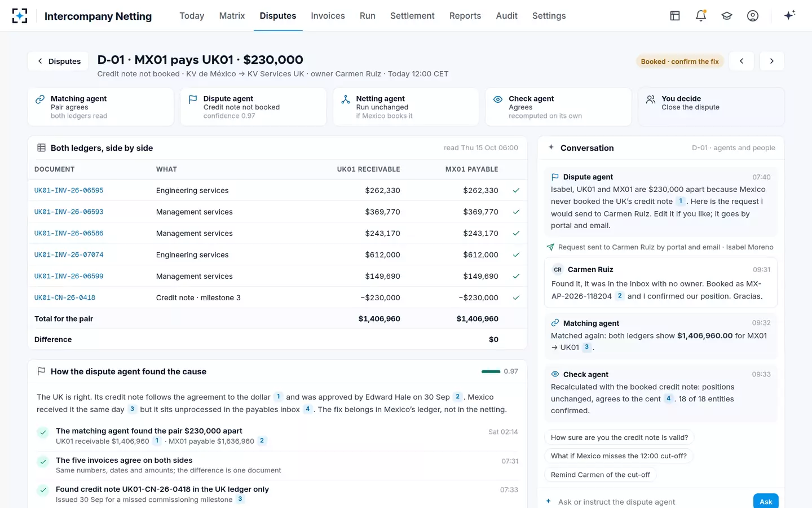Open citation 4 in the Check agent message
The image size is (812, 508).
click(668, 398)
